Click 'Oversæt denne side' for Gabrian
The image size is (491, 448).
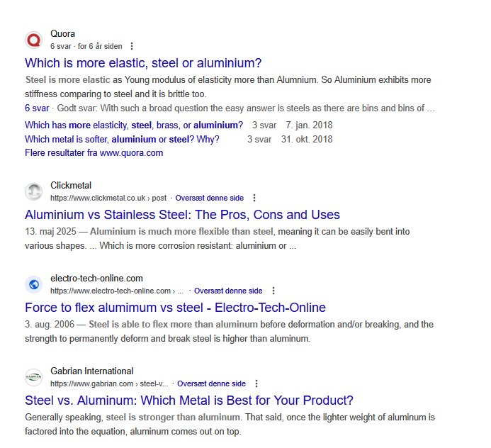211,383
